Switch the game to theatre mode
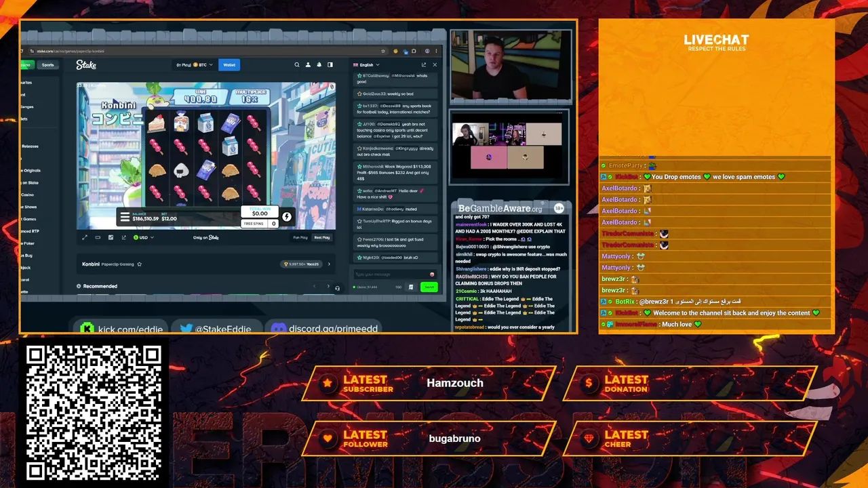The height and width of the screenshot is (488, 868). (x=98, y=237)
